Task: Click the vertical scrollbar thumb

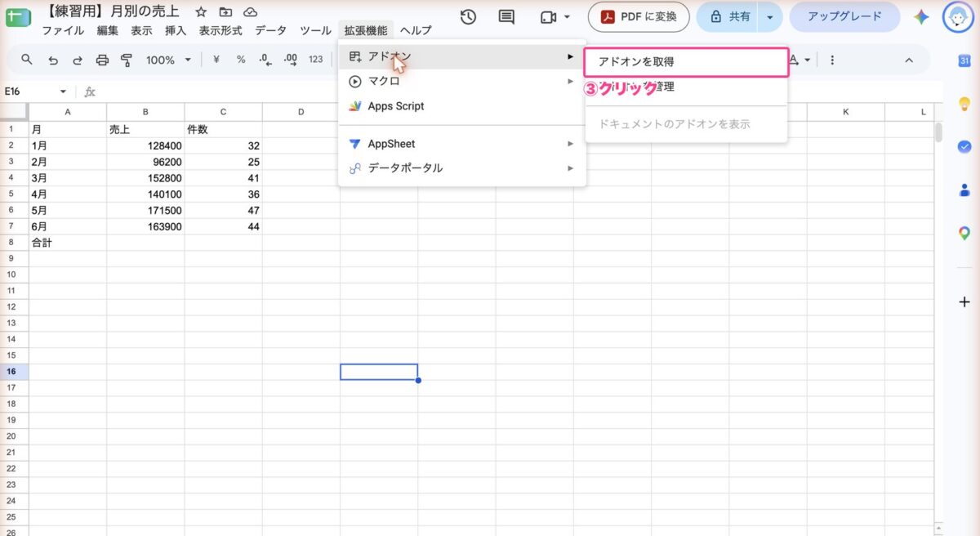Action: coord(938,132)
